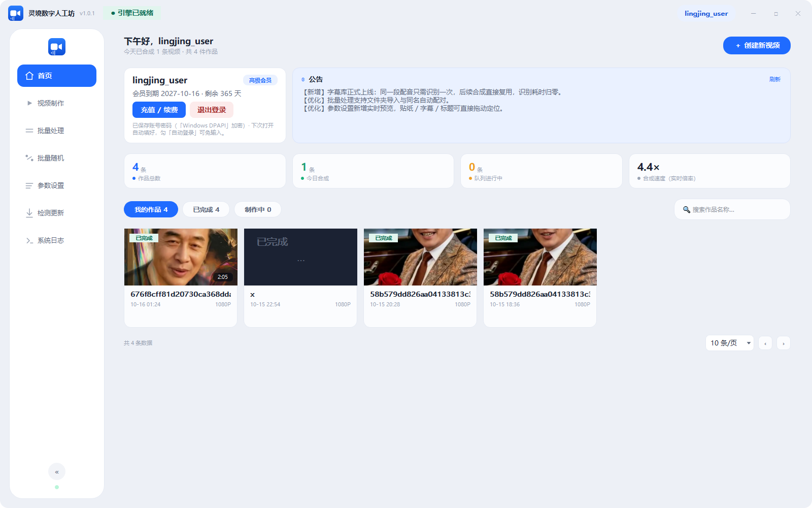
Task: Open 批量随机 in the sidebar
Action: tap(57, 158)
